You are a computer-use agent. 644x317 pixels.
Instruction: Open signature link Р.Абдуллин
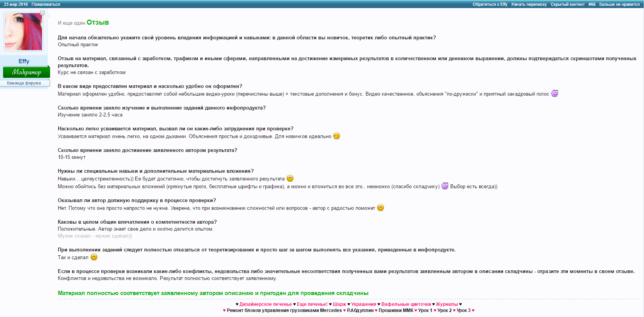pyautogui.click(x=360, y=310)
